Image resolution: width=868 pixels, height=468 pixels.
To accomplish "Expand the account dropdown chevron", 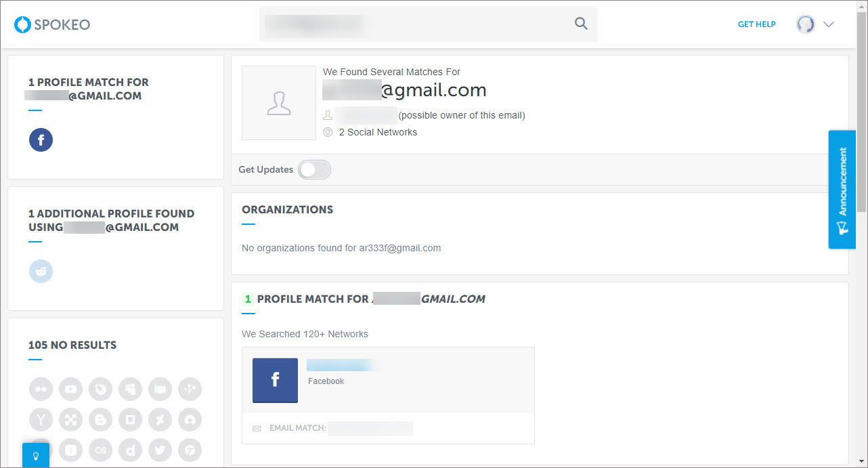I will pos(829,24).
